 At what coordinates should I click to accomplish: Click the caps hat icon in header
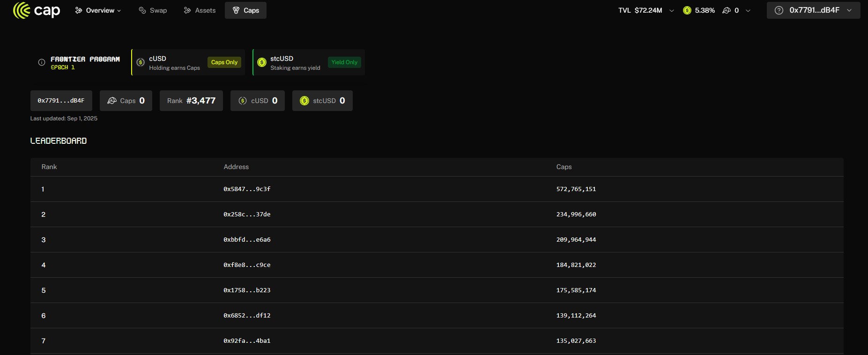pos(727,10)
